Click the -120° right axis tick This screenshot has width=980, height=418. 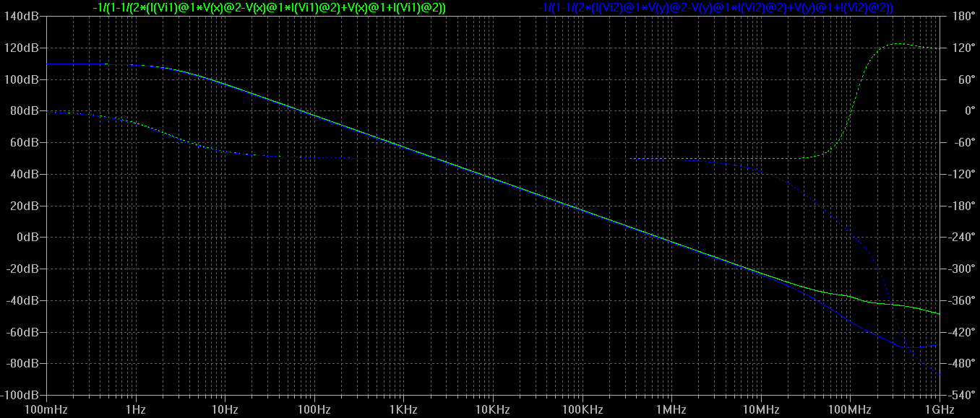(963, 174)
